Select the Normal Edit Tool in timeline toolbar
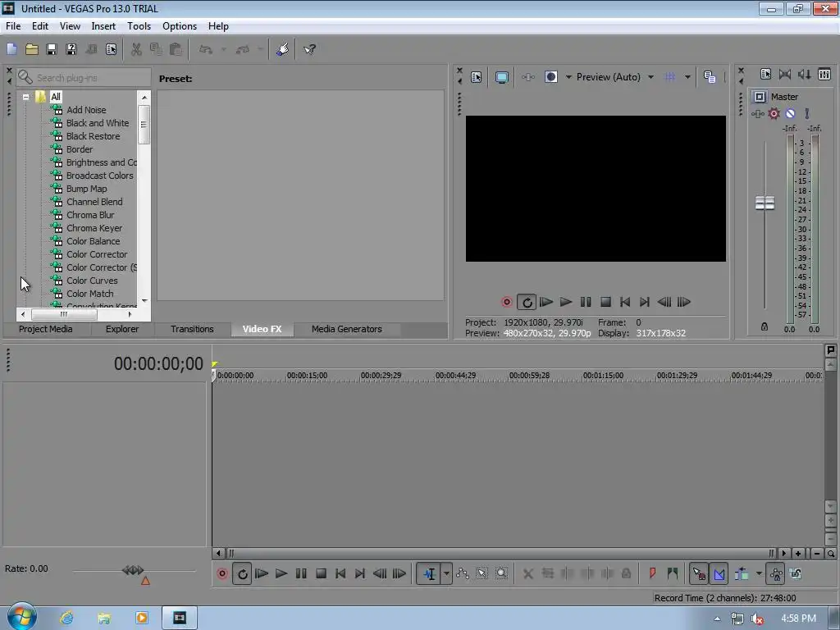The image size is (840, 630). [428, 573]
